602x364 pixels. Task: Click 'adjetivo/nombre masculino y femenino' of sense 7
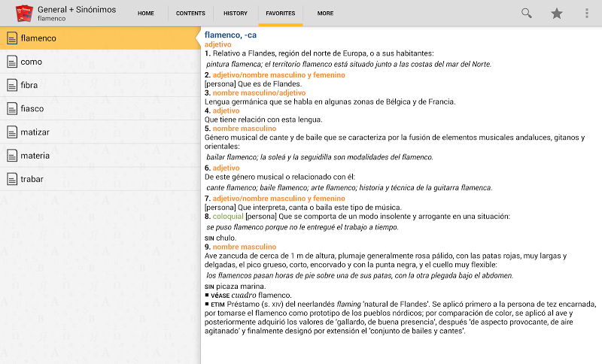pyautogui.click(x=278, y=199)
